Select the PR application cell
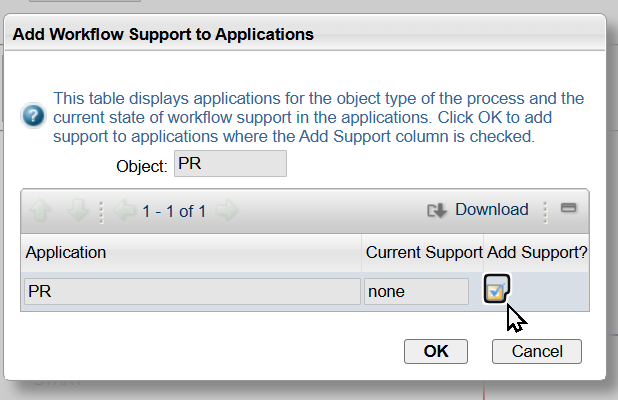 click(x=192, y=292)
